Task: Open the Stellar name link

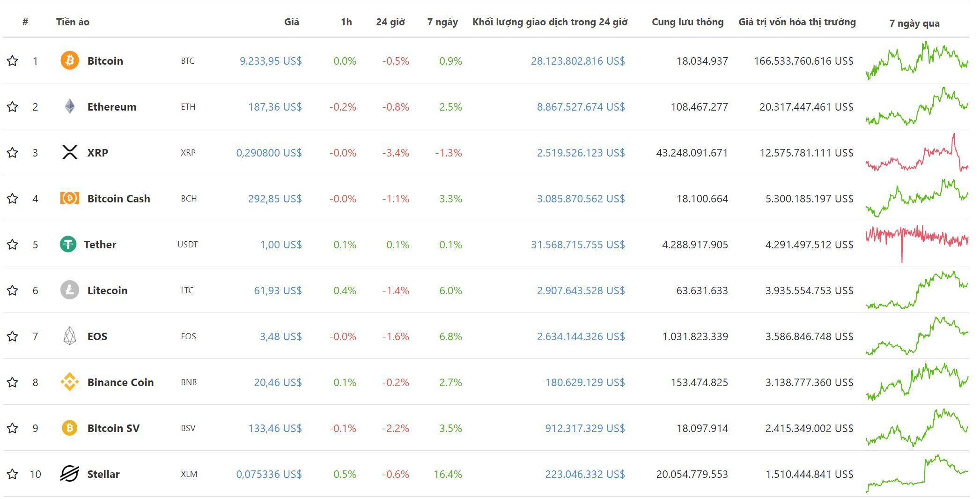Action: coord(103,474)
